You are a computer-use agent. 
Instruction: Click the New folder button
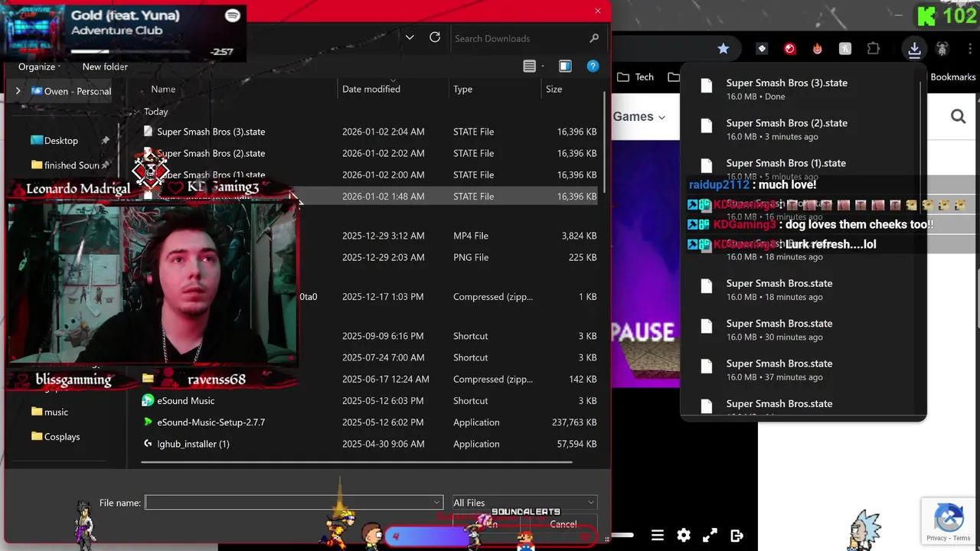(x=105, y=67)
